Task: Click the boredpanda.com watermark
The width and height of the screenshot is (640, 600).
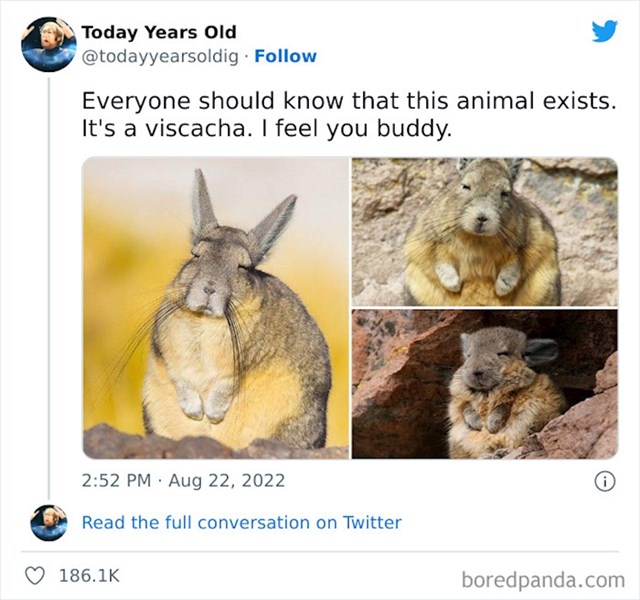Action: [x=543, y=580]
